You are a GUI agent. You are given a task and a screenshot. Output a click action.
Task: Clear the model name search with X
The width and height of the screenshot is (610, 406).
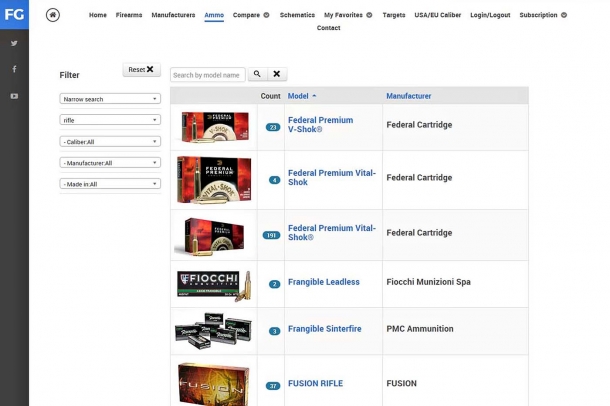277,74
